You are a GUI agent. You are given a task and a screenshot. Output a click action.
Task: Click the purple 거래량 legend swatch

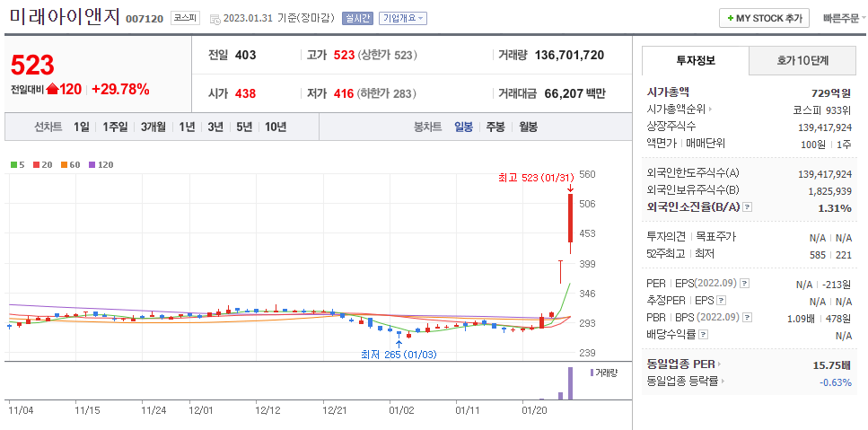(x=592, y=373)
